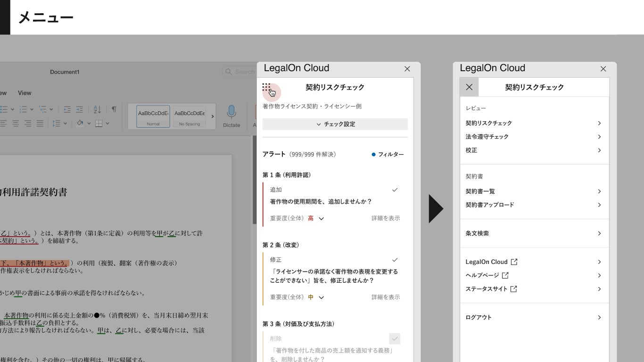Select 契約リスクチェック in the レビュー menu
Screen dimensions: 644x362
pyautogui.click(x=535, y=123)
